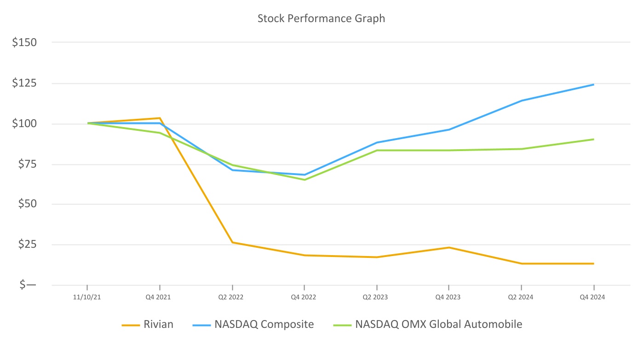Select the 11/10/21 x-axis label
644x350 pixels.
tap(87, 297)
